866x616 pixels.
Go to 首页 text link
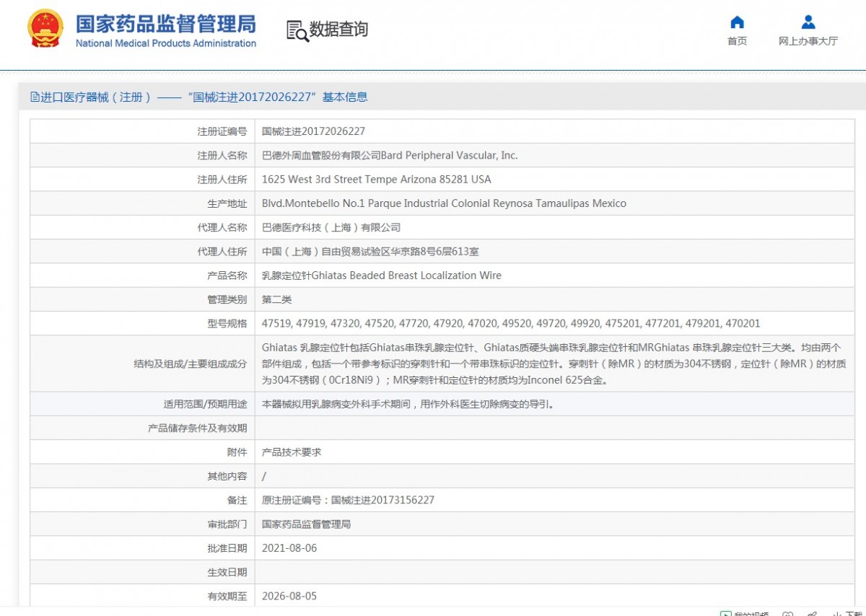click(737, 41)
